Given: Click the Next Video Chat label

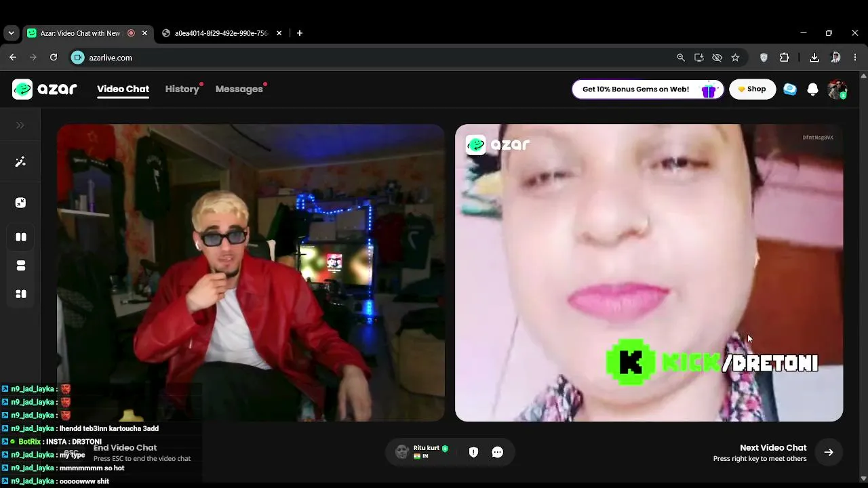Looking at the screenshot, I should 773,447.
